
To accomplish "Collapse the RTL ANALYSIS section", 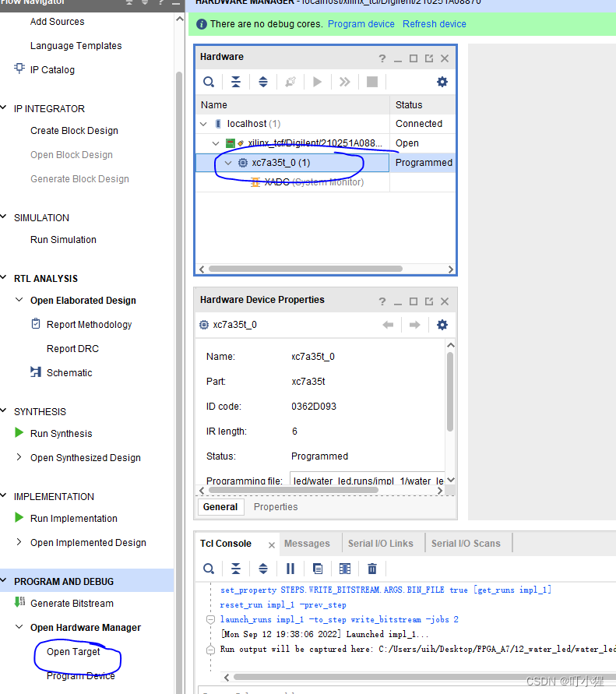I will click(x=4, y=277).
